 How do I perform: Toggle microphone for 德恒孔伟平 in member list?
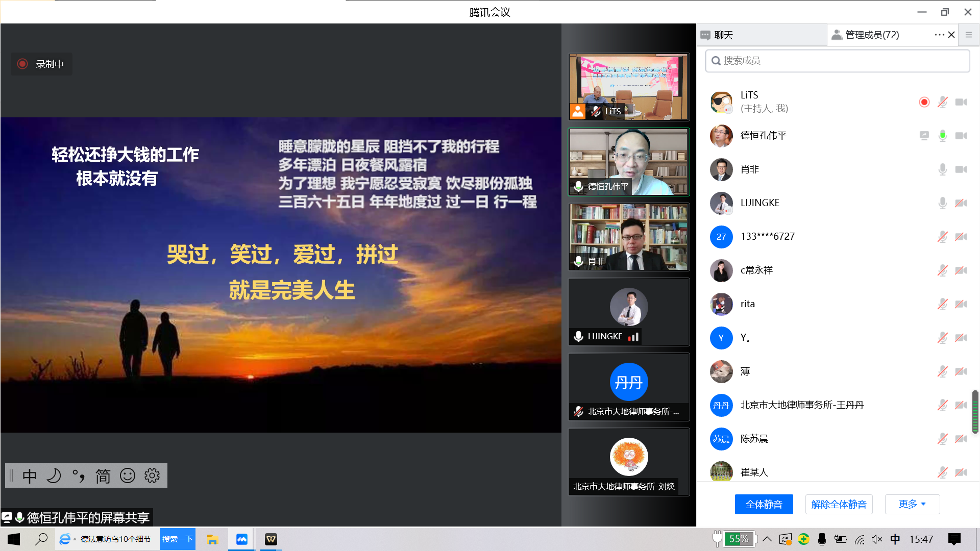pos(942,136)
